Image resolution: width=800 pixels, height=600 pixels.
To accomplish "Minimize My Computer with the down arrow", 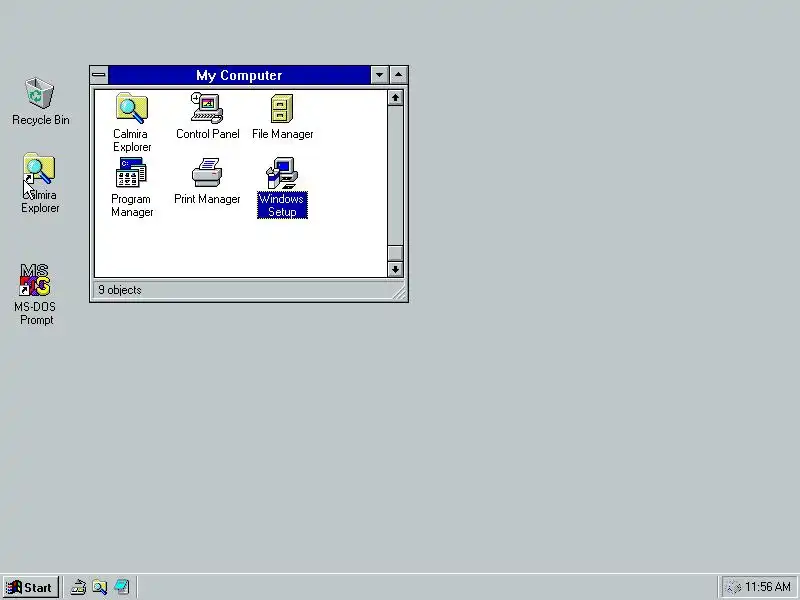I will (x=379, y=75).
